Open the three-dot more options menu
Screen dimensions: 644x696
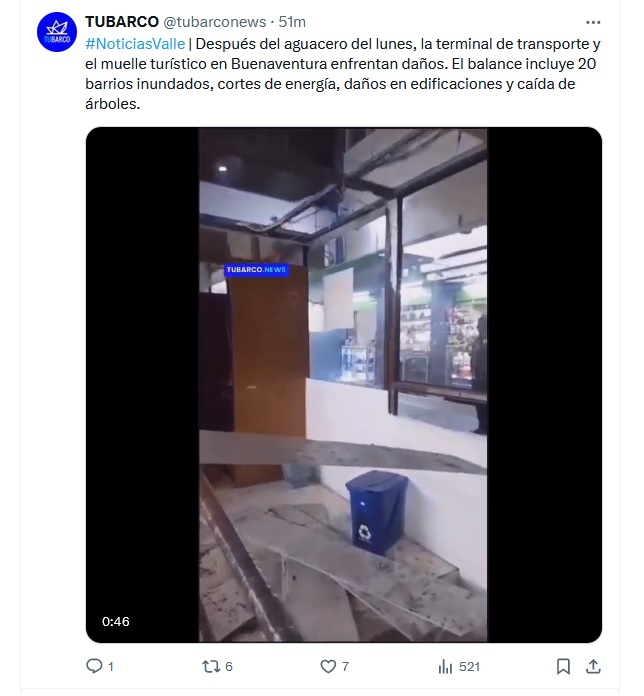tap(593, 22)
